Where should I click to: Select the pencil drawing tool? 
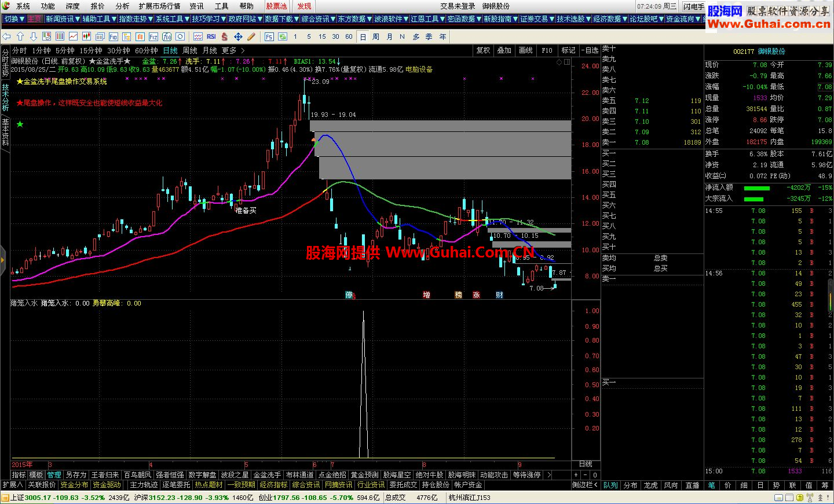coord(251,36)
